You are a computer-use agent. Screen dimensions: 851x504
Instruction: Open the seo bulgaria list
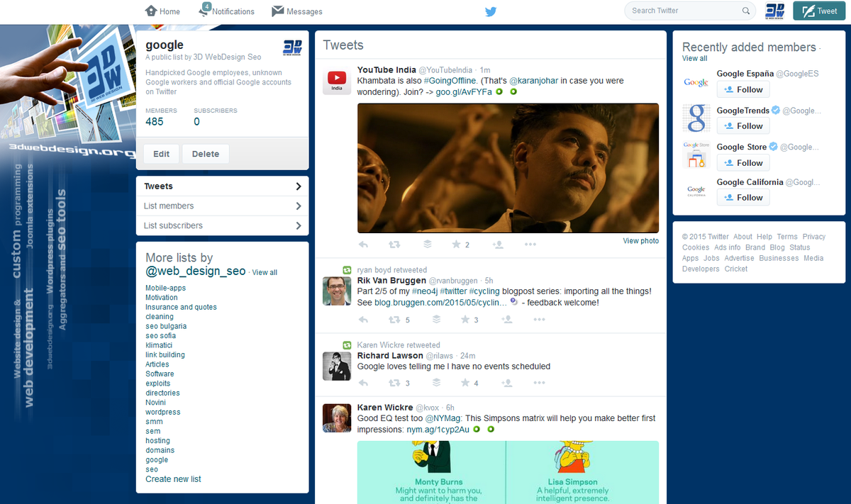click(166, 326)
